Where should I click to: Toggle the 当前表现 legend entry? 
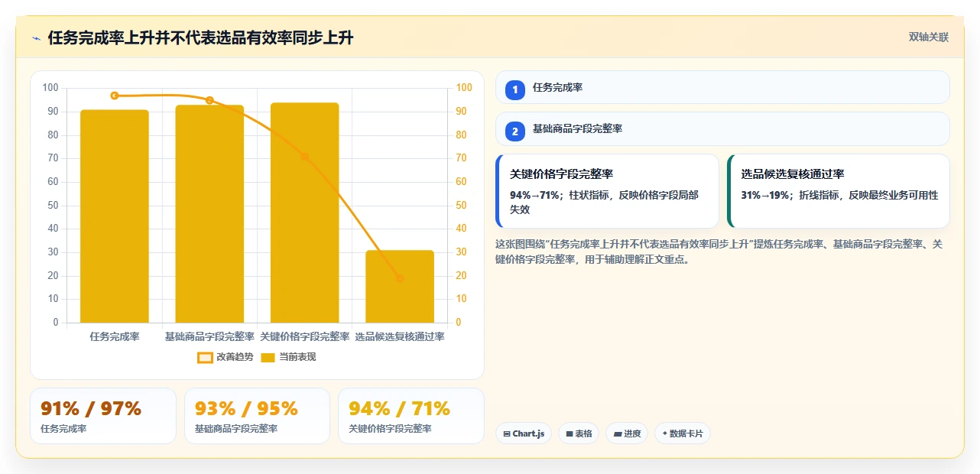coord(288,357)
